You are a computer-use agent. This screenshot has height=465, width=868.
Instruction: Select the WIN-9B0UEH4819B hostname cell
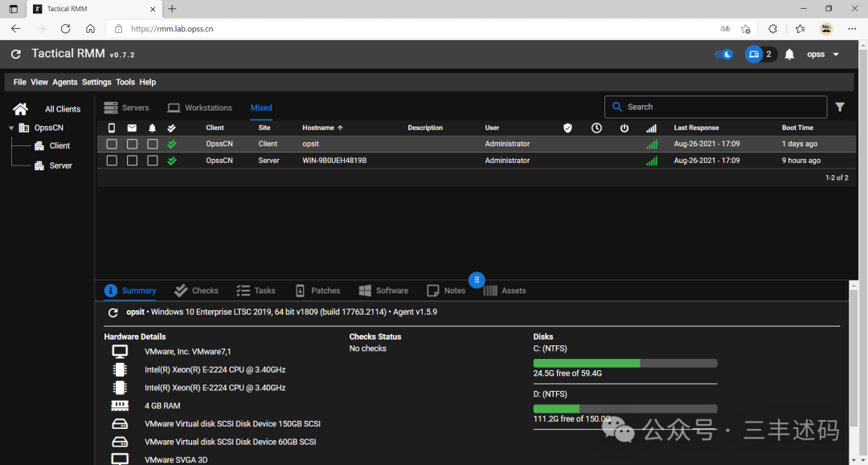point(334,161)
